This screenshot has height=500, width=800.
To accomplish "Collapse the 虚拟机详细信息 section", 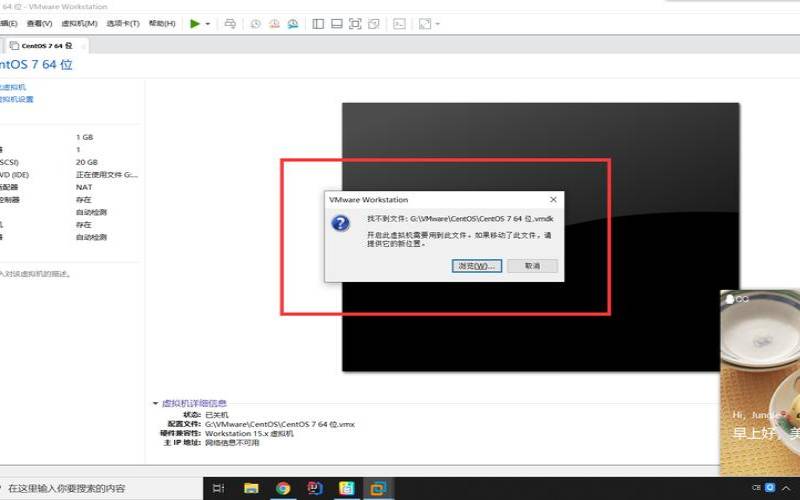I will [x=156, y=403].
